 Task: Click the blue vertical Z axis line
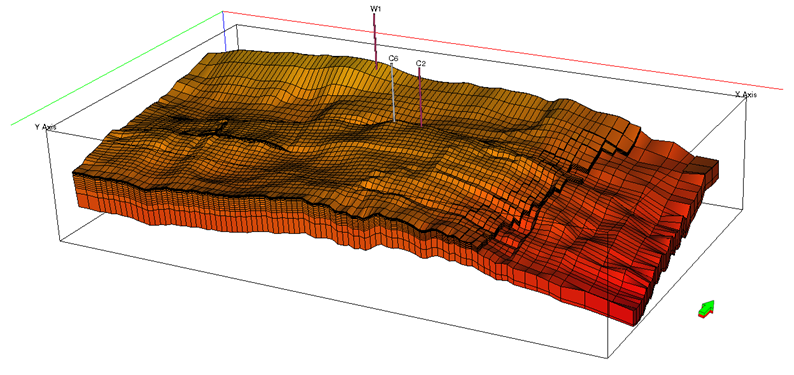coord(224,30)
